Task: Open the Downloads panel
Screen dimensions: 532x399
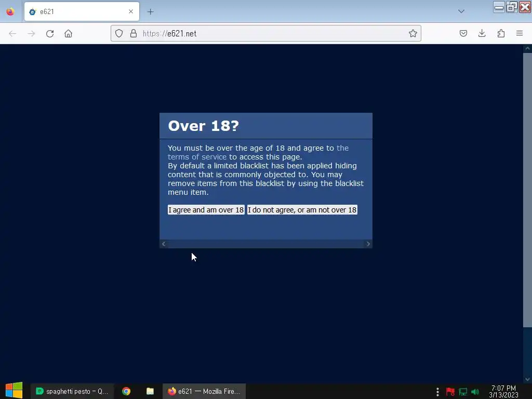Action: tap(482, 33)
